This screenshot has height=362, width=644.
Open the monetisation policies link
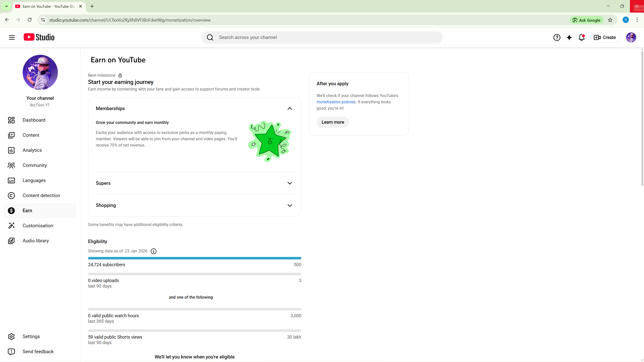pyautogui.click(x=336, y=102)
